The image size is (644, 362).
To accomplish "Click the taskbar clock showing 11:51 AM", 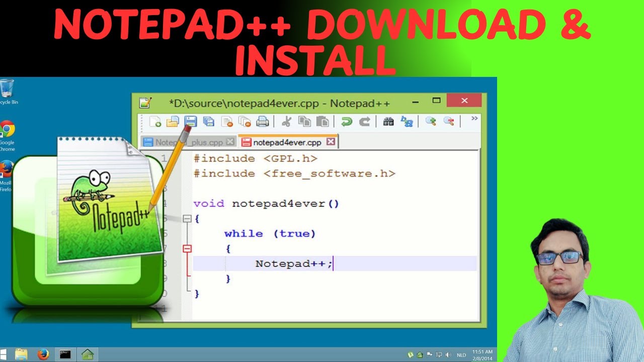I will coord(482,354).
